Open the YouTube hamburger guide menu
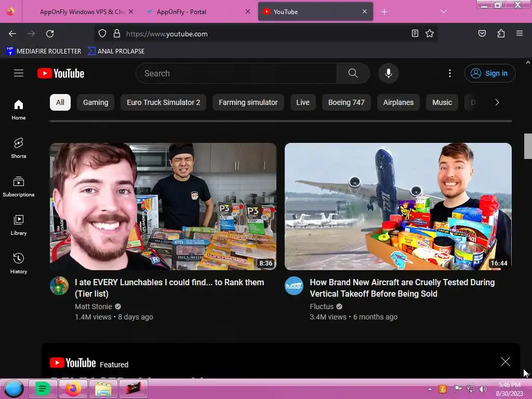The height and width of the screenshot is (399, 532). point(19,73)
